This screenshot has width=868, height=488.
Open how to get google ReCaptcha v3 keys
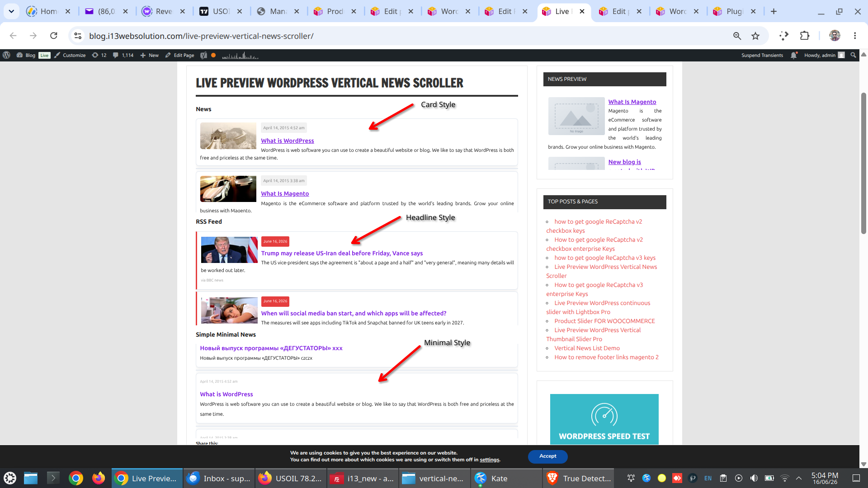[x=605, y=258]
